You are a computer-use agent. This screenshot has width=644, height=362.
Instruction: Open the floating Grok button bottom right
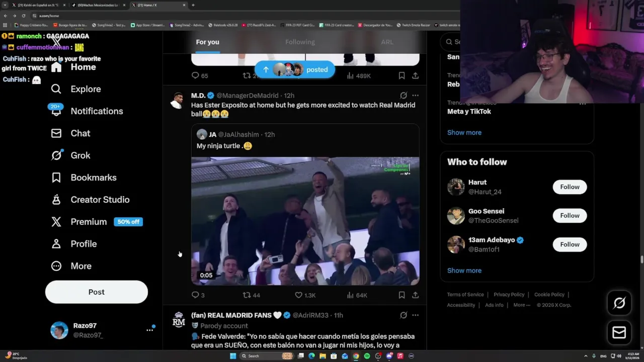coord(619,303)
